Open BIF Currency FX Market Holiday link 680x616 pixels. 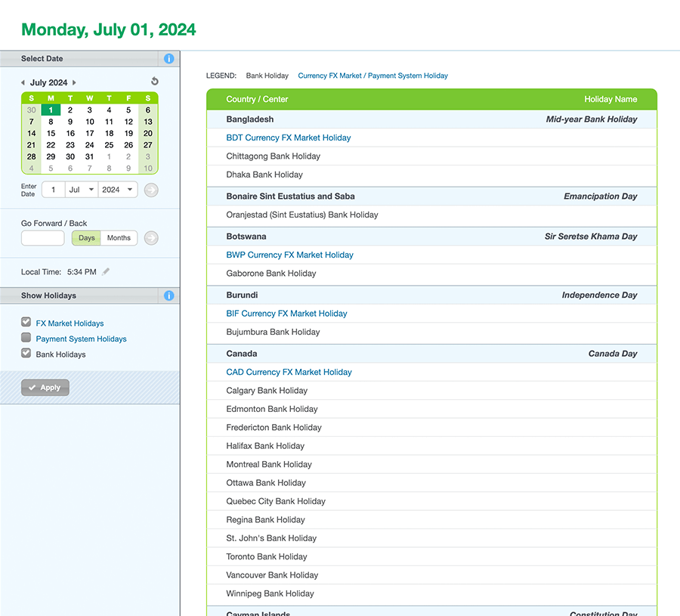click(x=286, y=313)
